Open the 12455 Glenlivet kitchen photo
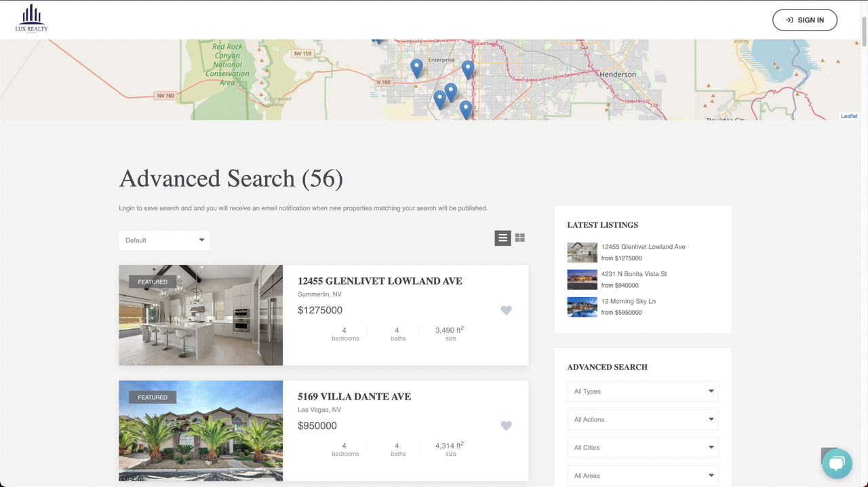The image size is (868, 487). [x=201, y=315]
